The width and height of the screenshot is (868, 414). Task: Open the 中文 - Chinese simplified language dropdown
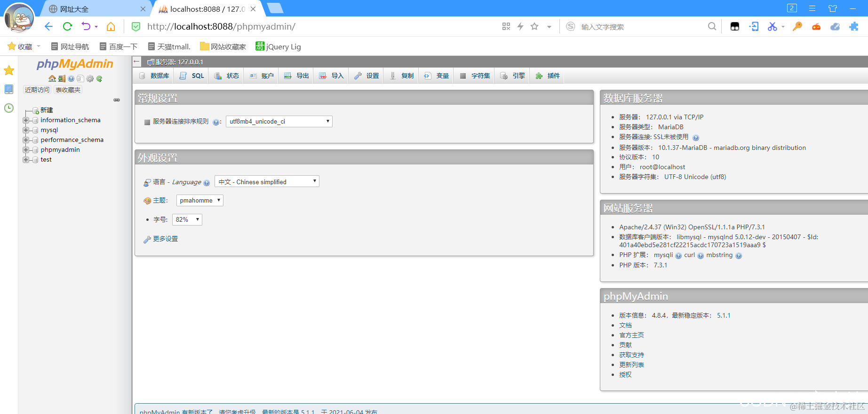click(x=267, y=181)
